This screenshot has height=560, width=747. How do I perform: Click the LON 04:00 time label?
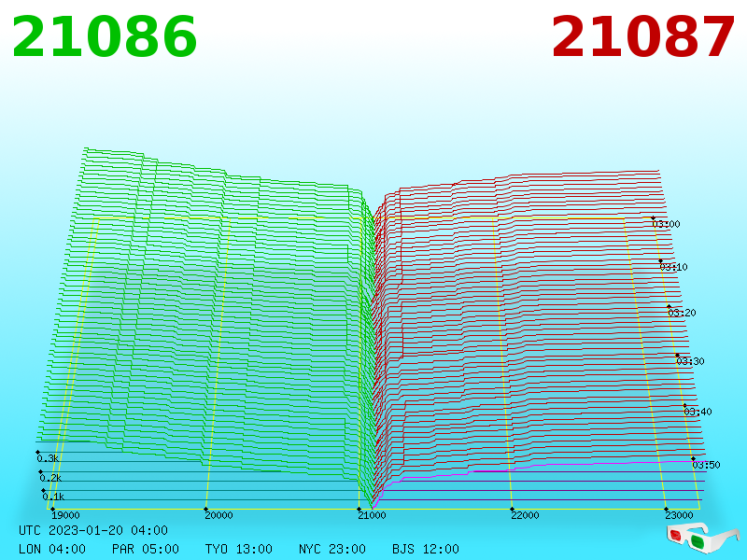pos(52,549)
